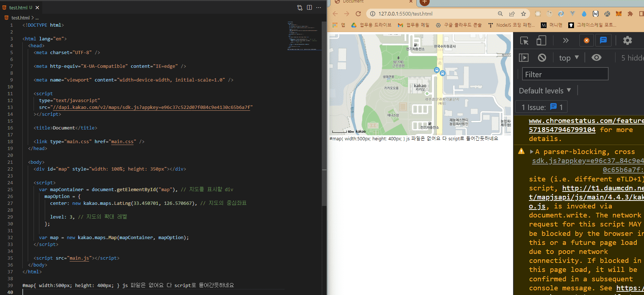
Task: Activate DevTools inspect element picker
Action: click(524, 40)
